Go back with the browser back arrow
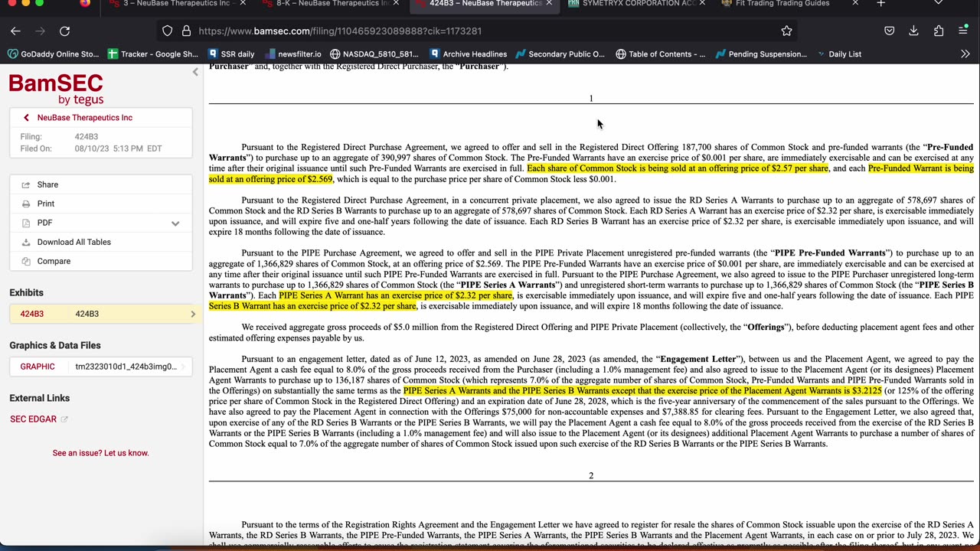The height and width of the screenshot is (551, 980). [x=15, y=31]
